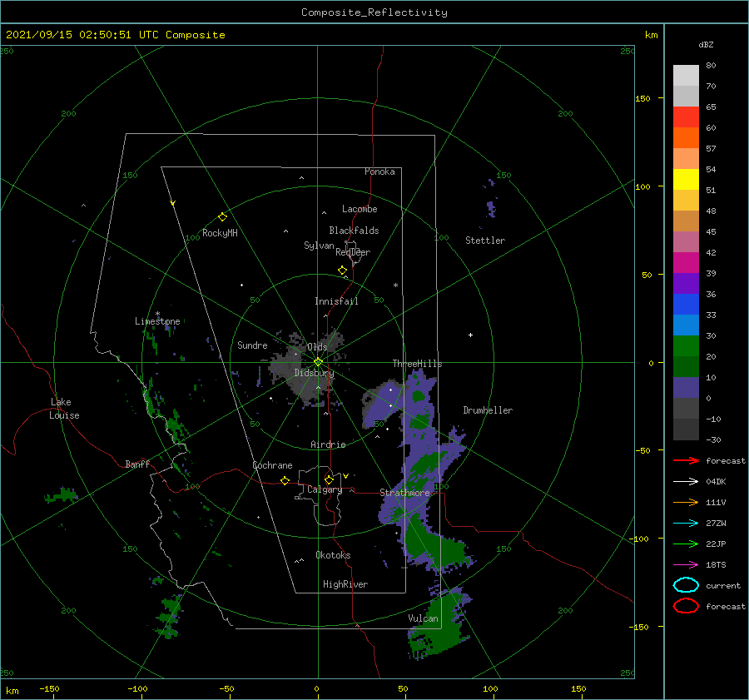Viewport: 749px width, 700px height.
Task: Select the slate-purple swatch near 10 dBZ
Action: click(686, 388)
